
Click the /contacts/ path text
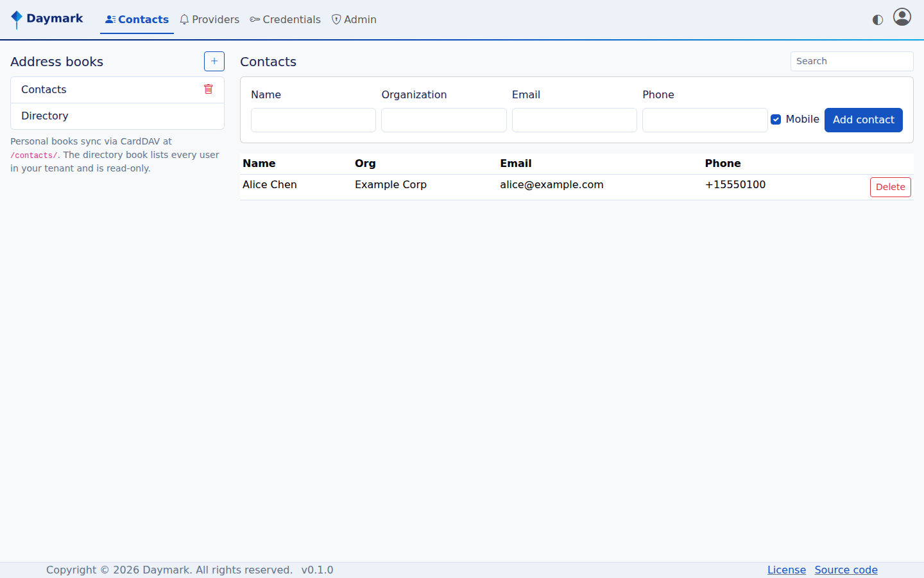(x=34, y=155)
